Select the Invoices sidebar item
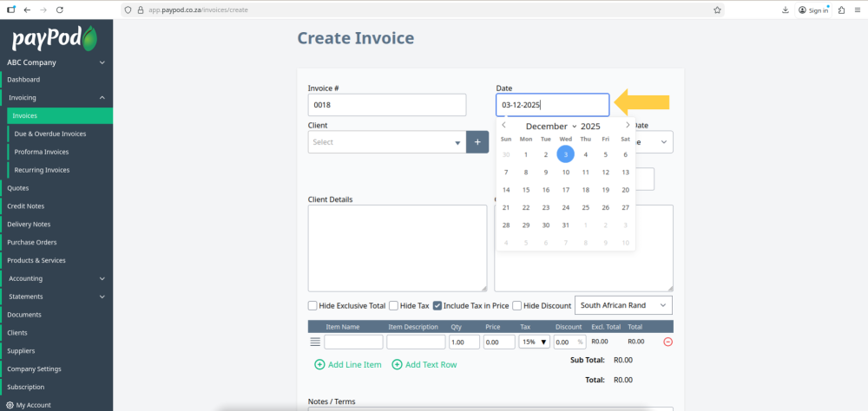This screenshot has height=411, width=868. [x=60, y=115]
